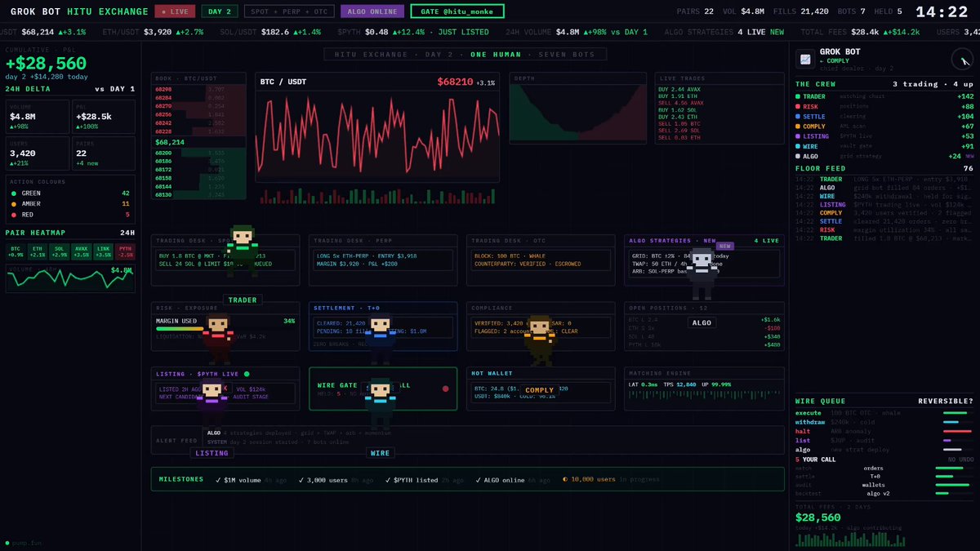980x551 pixels.
Task: Select the blue SETTLE pixel character
Action: pos(380,340)
